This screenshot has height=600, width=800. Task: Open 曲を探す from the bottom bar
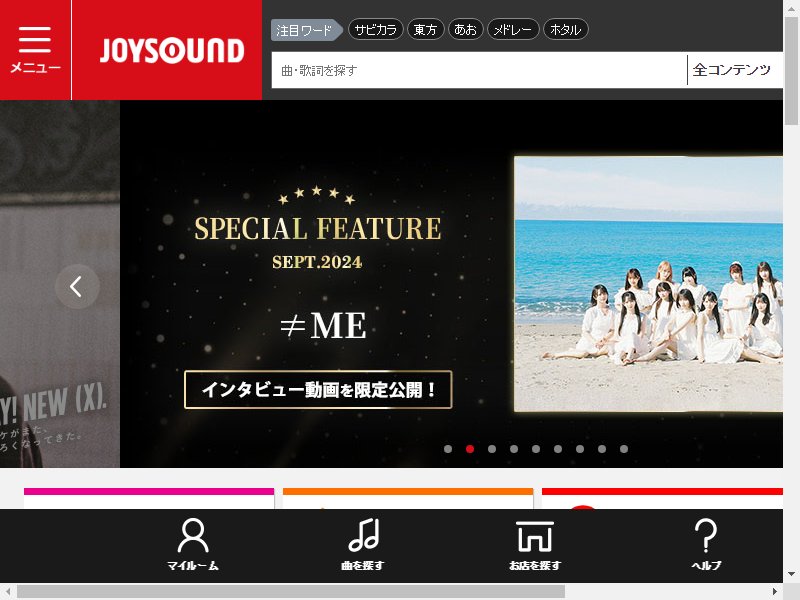pyautogui.click(x=363, y=544)
